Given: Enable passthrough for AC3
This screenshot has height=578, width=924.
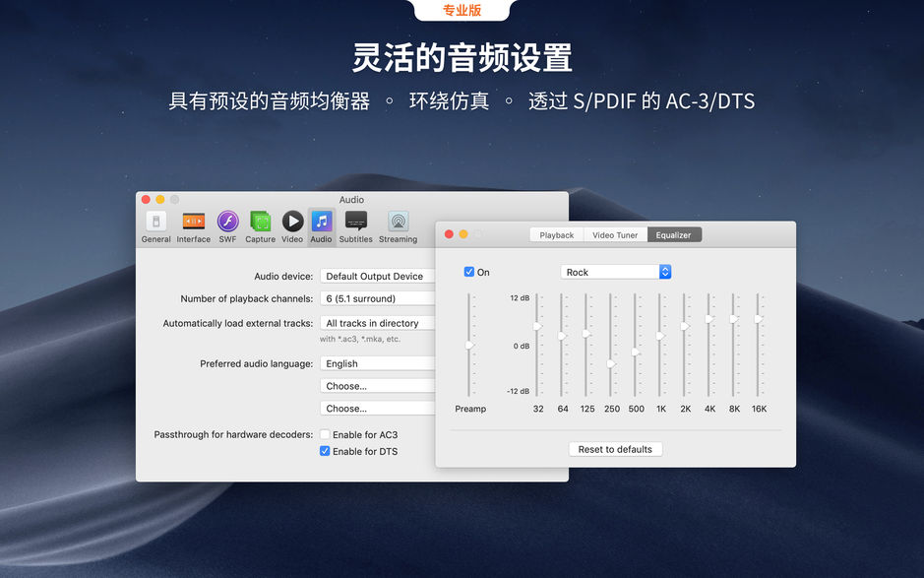Looking at the screenshot, I should point(324,433).
